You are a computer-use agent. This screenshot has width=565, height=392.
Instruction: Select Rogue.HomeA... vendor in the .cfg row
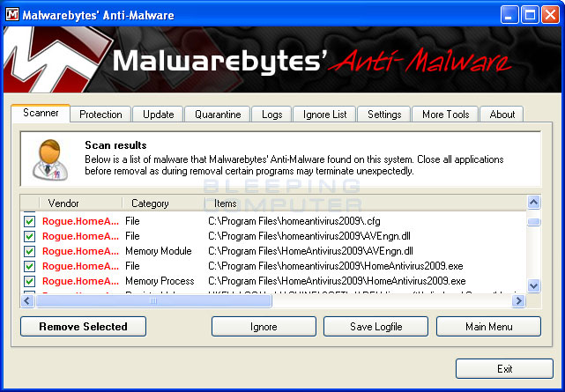click(80, 221)
